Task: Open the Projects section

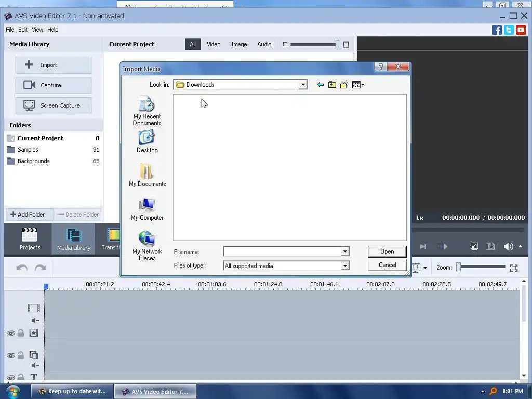Action: tap(30, 239)
